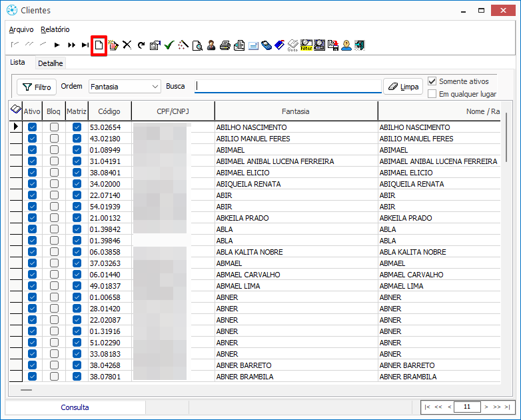The height and width of the screenshot is (420, 521).
Task: Go to last page pager button
Action: (507, 407)
